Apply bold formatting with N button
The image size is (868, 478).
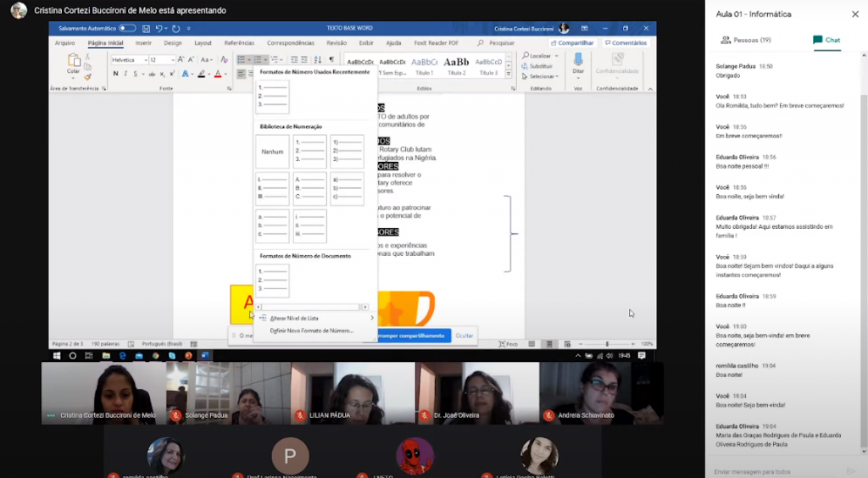coord(115,74)
